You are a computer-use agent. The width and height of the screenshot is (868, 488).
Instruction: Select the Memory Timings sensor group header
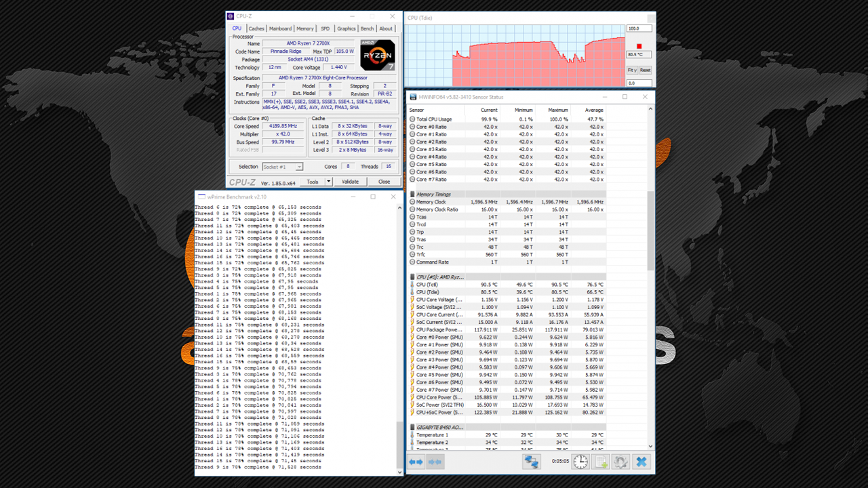point(433,195)
